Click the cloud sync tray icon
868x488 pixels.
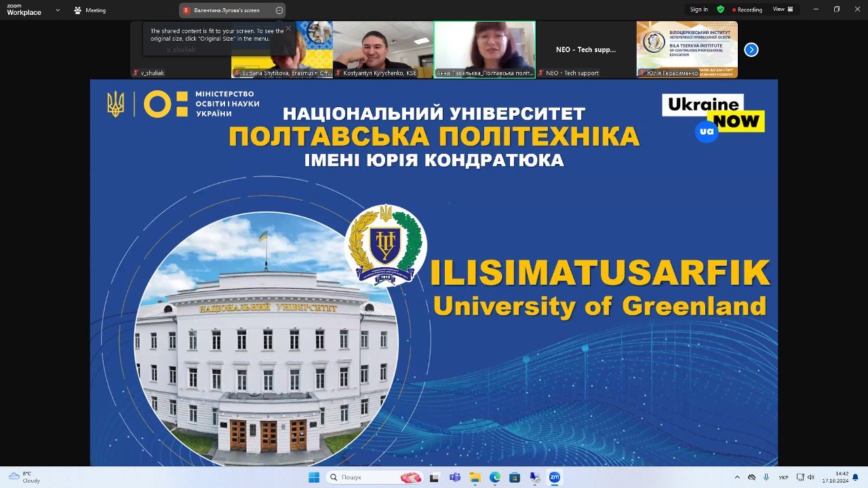tap(751, 477)
